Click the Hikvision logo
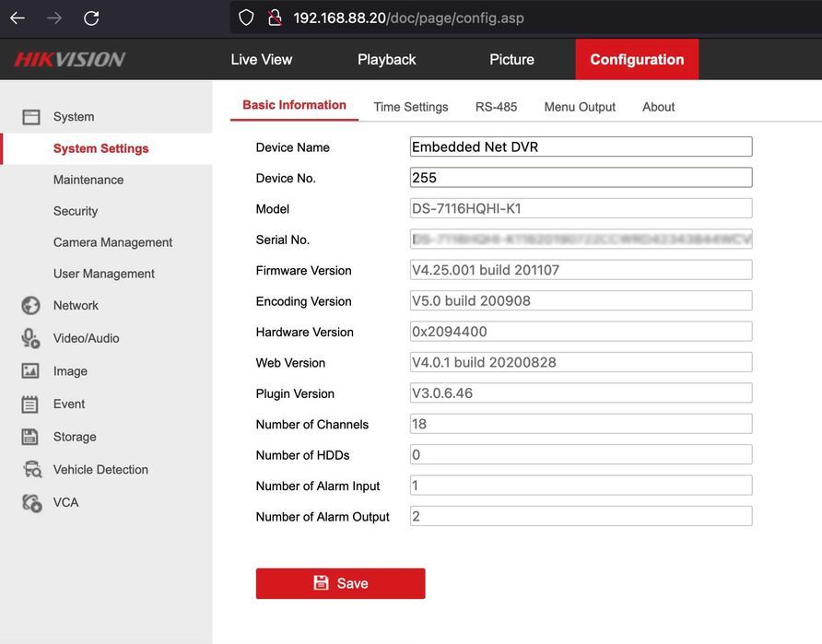This screenshot has width=822, height=644. point(70,59)
